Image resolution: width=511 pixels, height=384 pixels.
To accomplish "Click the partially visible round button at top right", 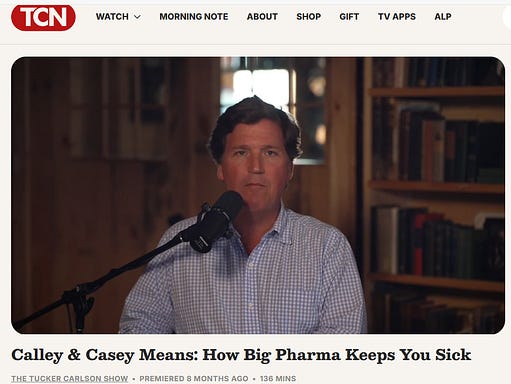I will point(507,17).
